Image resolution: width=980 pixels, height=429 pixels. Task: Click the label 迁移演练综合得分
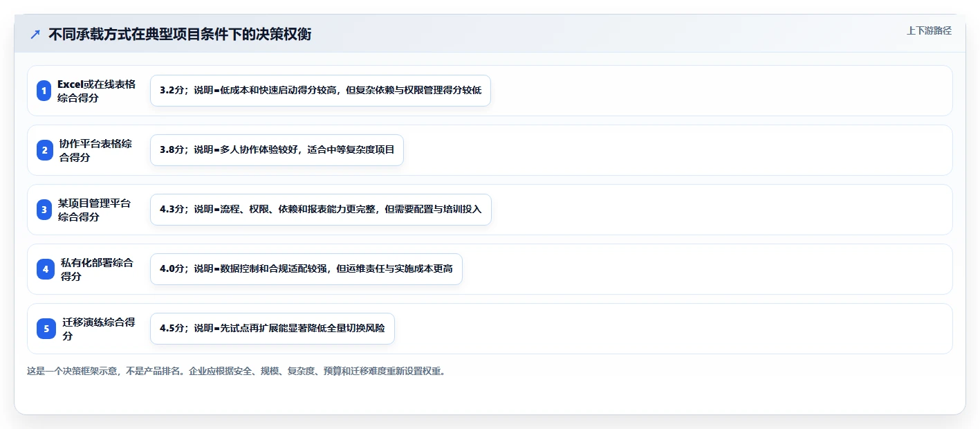coord(99,329)
